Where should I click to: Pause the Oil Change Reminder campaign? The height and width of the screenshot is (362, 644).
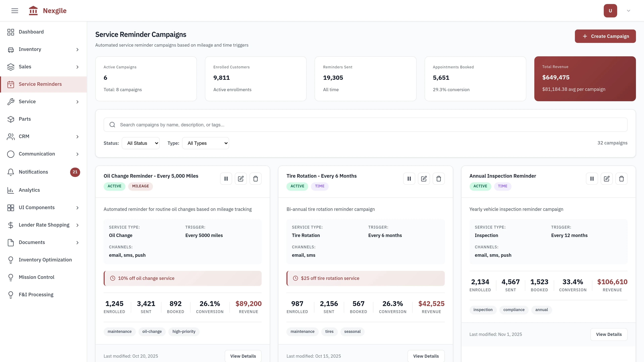226,178
